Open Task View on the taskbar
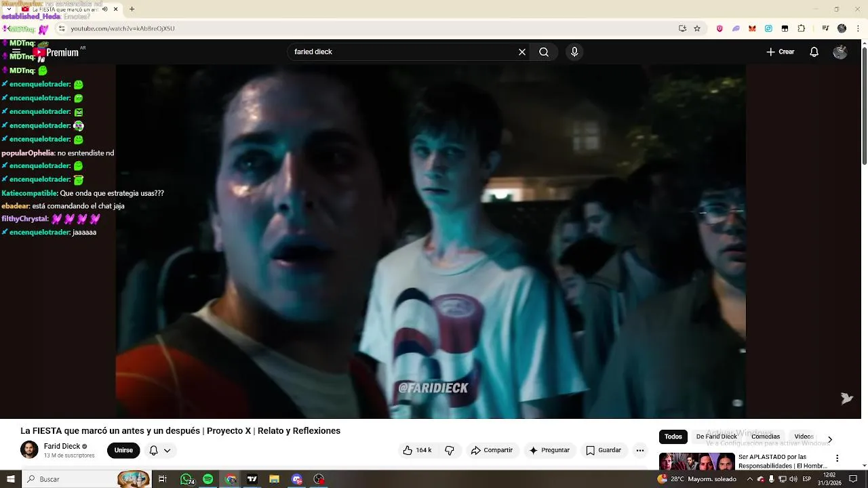The width and height of the screenshot is (868, 488). click(x=163, y=479)
